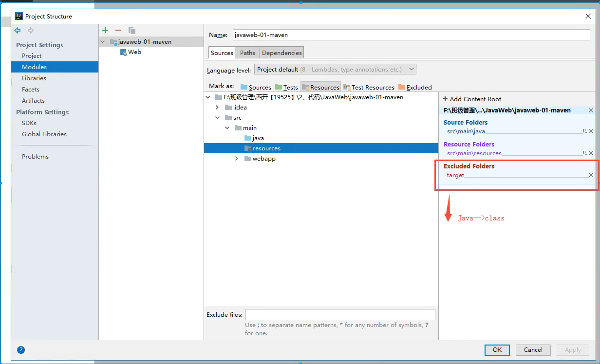Open Problems section

tap(35, 157)
